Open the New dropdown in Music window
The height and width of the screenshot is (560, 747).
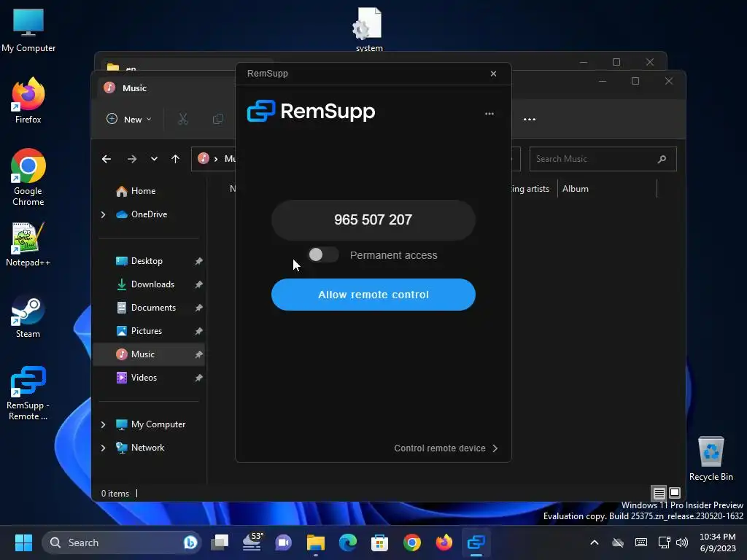click(x=129, y=119)
